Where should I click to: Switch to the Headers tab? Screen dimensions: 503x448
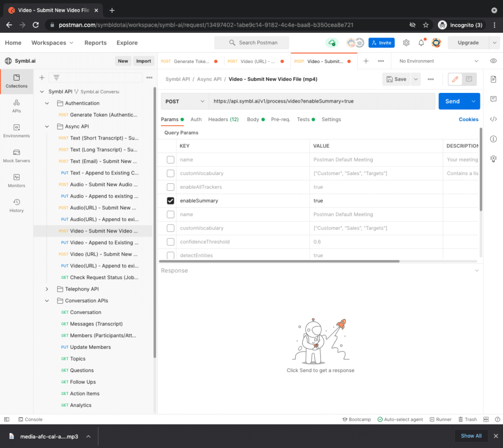pyautogui.click(x=219, y=119)
